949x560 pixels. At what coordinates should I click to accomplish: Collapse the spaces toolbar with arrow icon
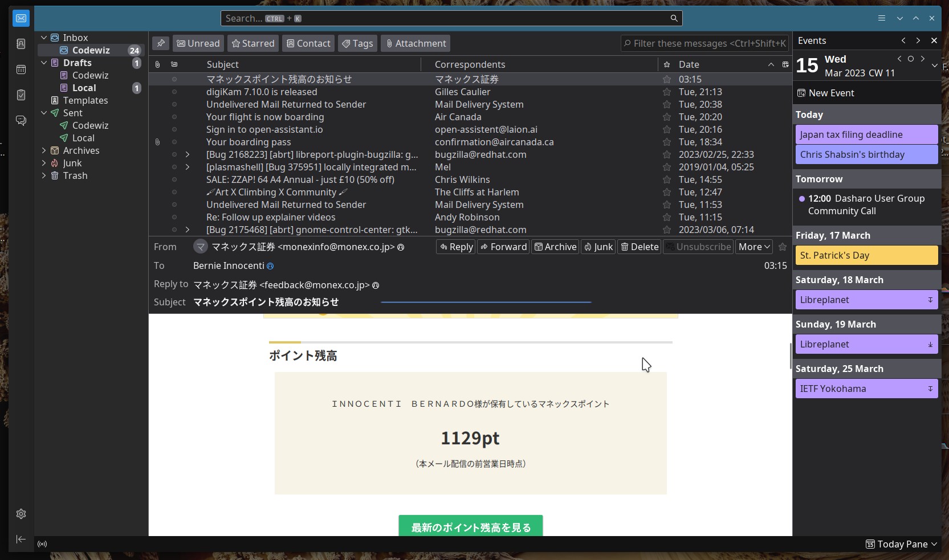pos(21,539)
